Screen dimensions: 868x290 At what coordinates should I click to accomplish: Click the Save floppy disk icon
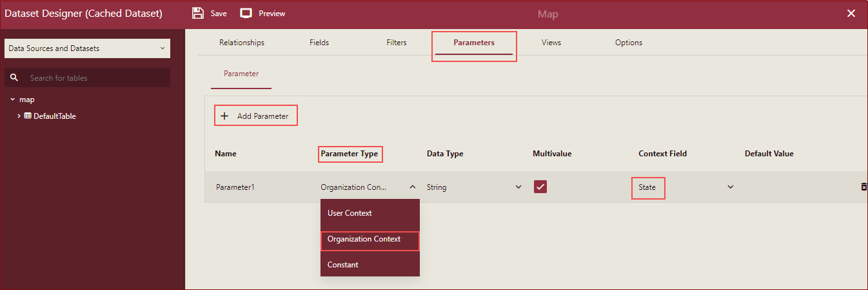coord(199,13)
